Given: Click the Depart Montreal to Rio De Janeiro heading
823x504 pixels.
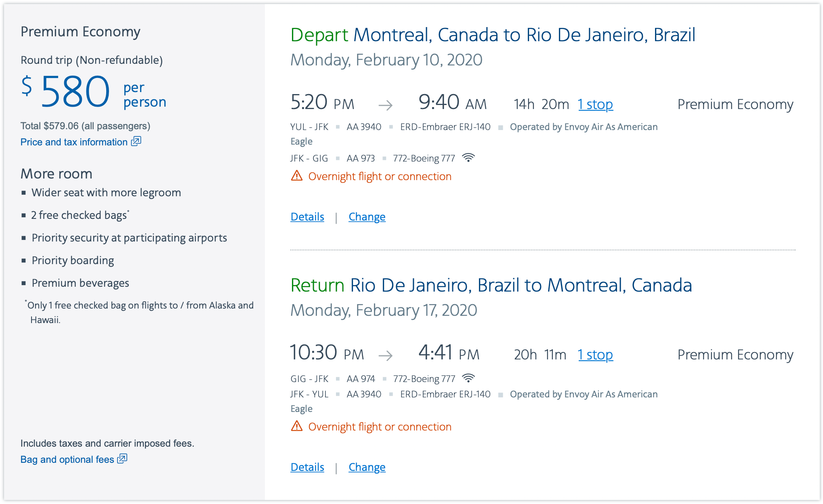Looking at the screenshot, I should point(493,35).
